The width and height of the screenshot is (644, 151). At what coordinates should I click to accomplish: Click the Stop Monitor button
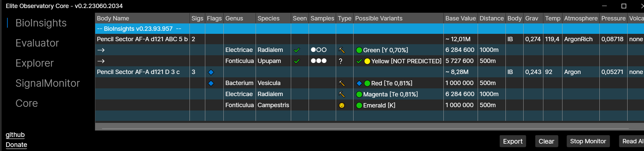click(588, 141)
